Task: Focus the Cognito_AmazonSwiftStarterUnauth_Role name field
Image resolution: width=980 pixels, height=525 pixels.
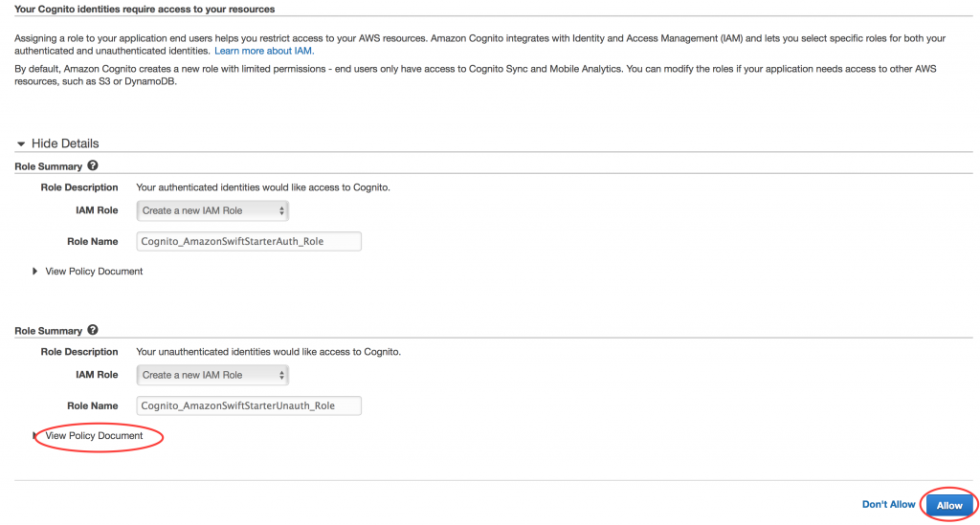Action: tap(249, 405)
